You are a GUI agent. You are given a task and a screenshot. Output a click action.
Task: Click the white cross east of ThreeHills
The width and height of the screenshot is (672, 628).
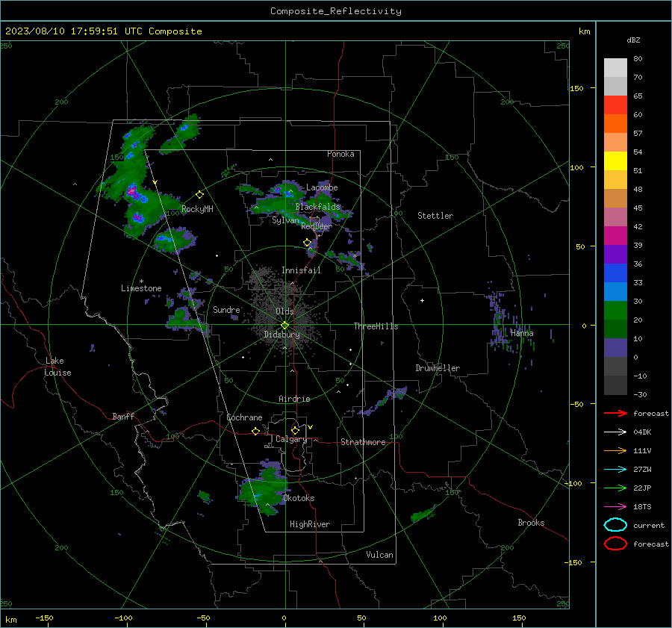[x=422, y=300]
